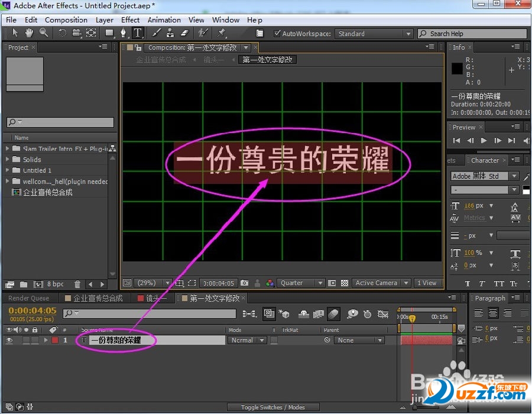This screenshot has height=414, width=532.
Task: Select the Unified Camera tool
Action: tap(77, 33)
